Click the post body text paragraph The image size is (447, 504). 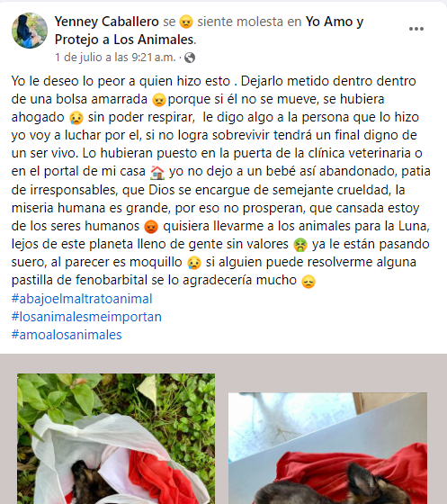coord(220,181)
